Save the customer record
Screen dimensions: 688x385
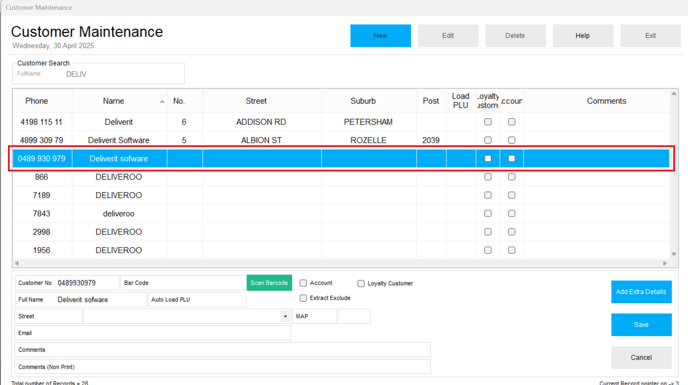click(x=641, y=324)
